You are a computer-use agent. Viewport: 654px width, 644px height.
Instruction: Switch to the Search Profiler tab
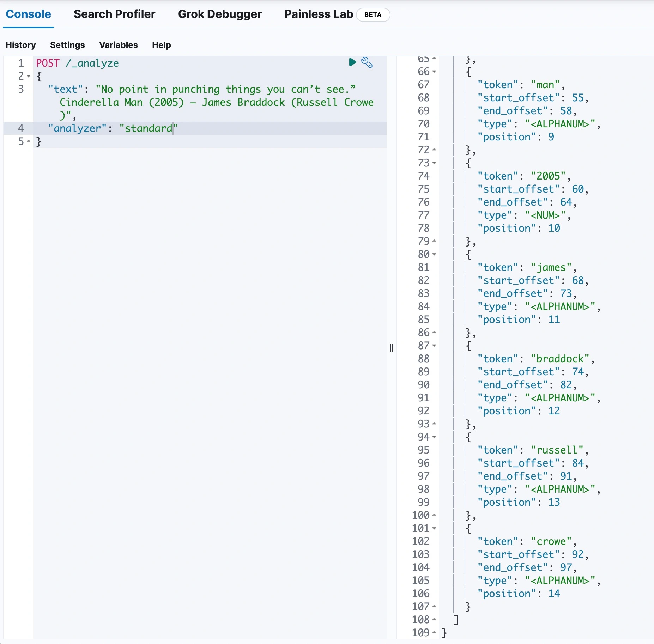[x=114, y=14]
